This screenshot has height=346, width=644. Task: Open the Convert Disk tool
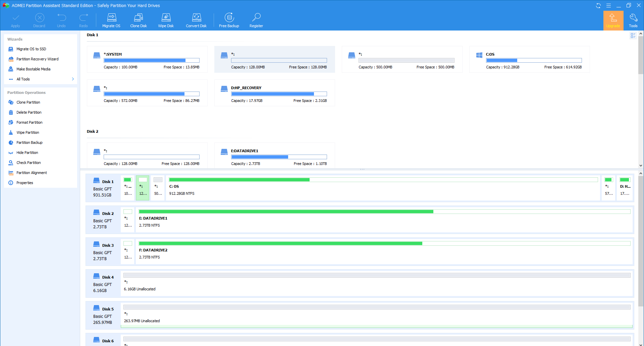point(196,20)
